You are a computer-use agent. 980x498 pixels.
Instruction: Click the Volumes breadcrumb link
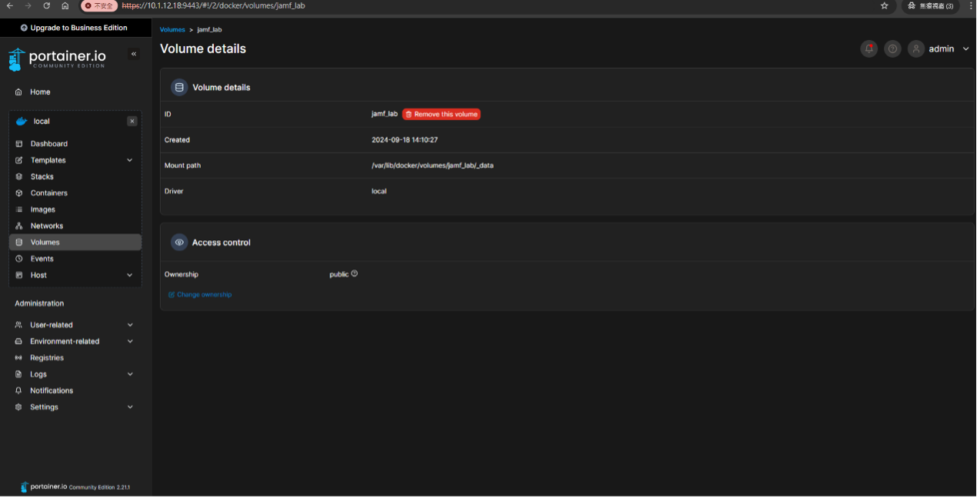click(x=172, y=29)
